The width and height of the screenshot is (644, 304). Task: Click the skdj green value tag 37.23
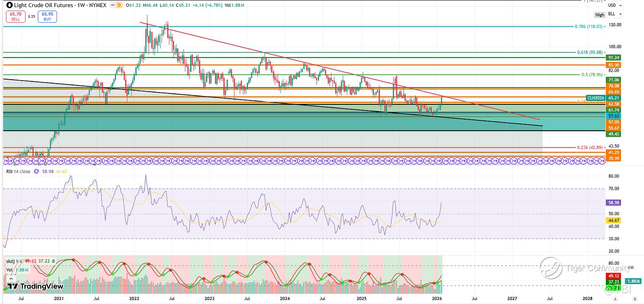tap(614, 281)
